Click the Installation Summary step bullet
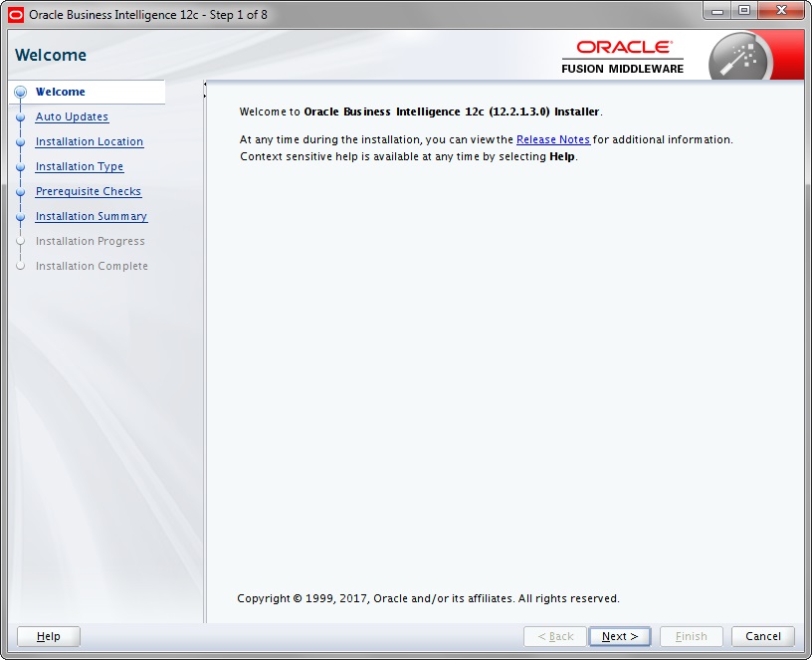The width and height of the screenshot is (812, 660). (20, 217)
